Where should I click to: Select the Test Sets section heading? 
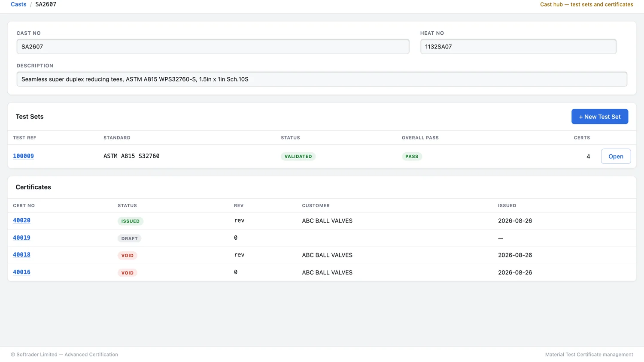(30, 117)
